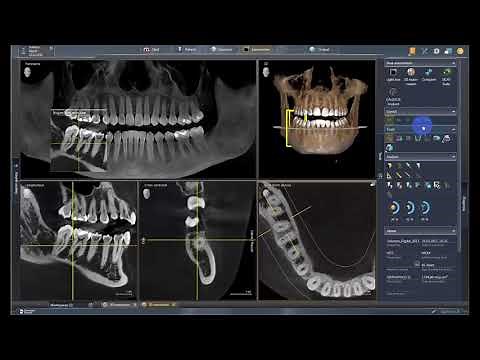Screen dimensions: 480x360
Task: Select the orange highlighted bottom workspace tab
Action: pos(158,305)
